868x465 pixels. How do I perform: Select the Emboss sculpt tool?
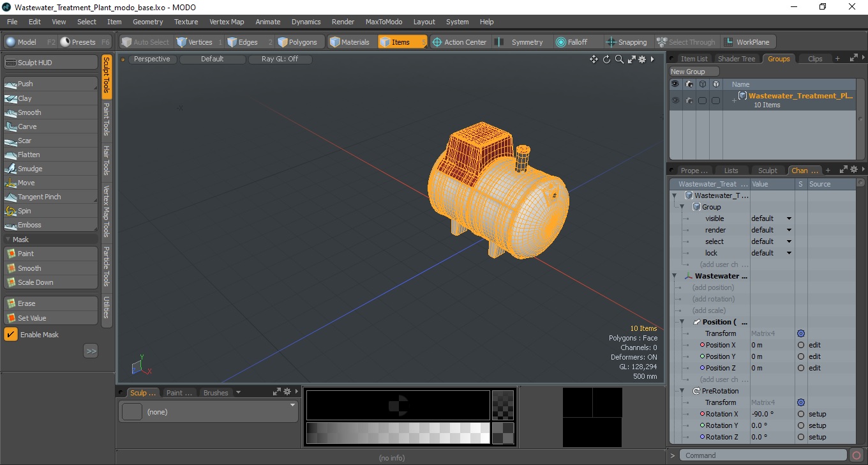point(50,225)
